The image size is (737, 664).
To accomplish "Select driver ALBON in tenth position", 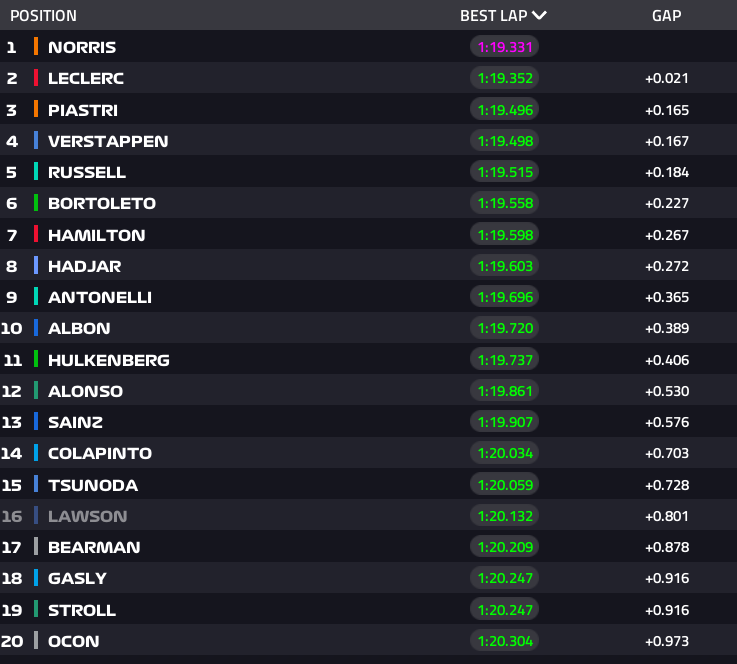I will tap(79, 328).
